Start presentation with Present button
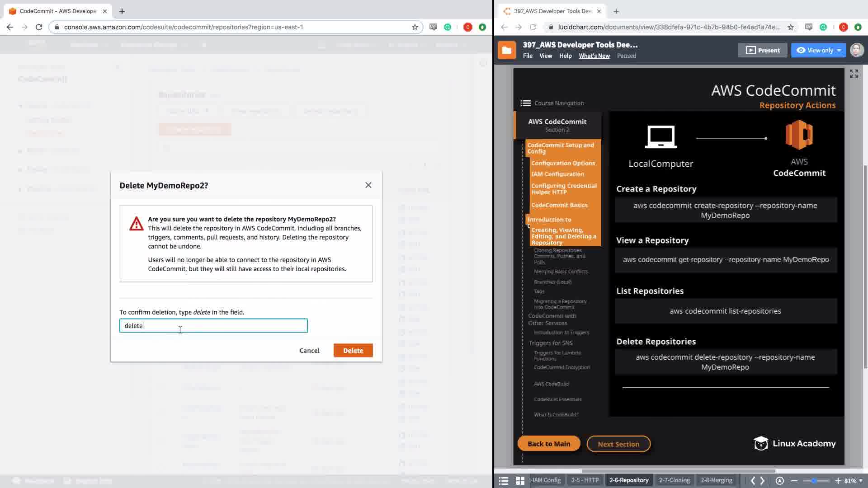 (x=762, y=50)
